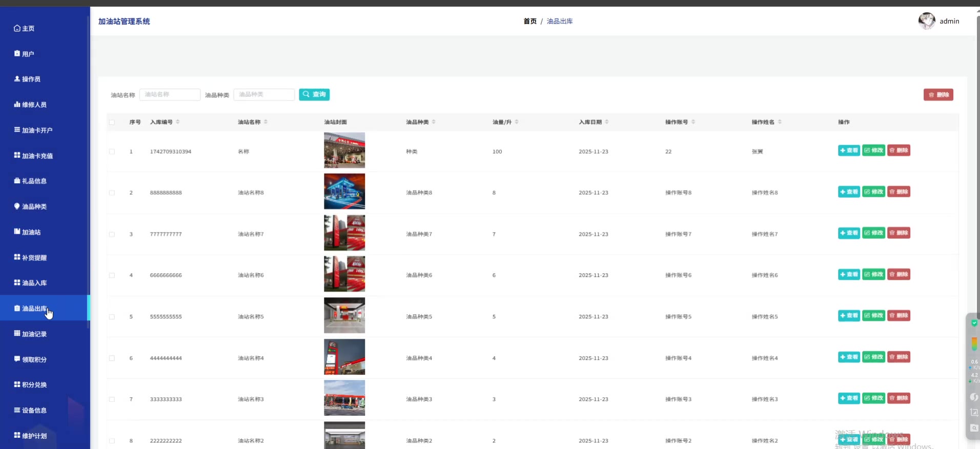
Task: Open the 油品出库 menu item
Action: (x=45, y=308)
